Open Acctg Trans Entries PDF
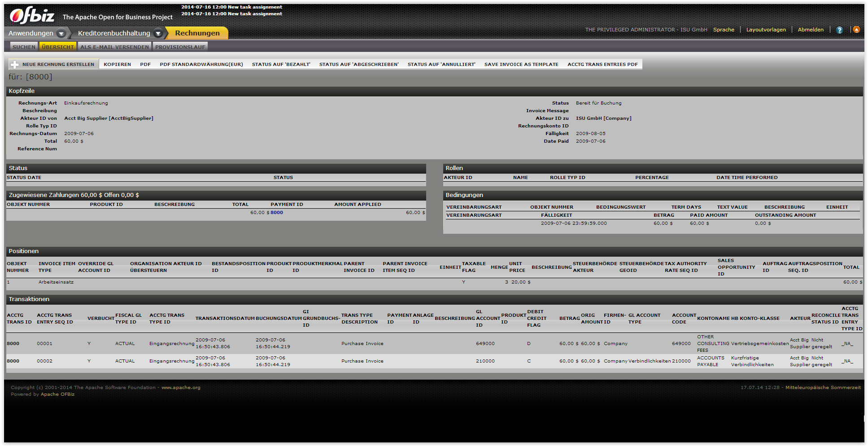This screenshot has height=446, width=868. coord(602,65)
